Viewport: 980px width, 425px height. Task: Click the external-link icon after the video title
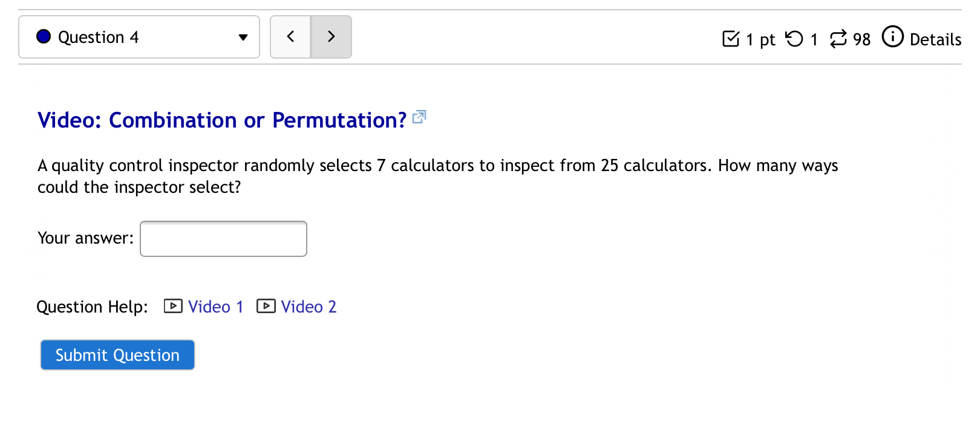coord(419,117)
